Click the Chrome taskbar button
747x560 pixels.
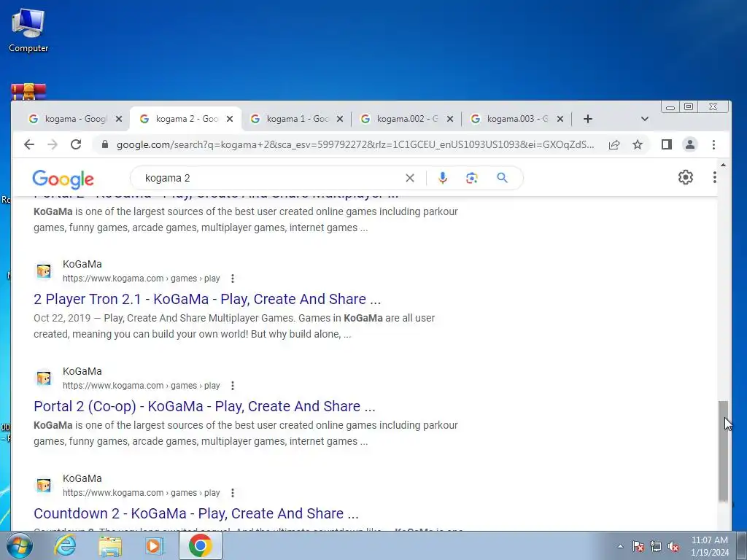[201, 545]
